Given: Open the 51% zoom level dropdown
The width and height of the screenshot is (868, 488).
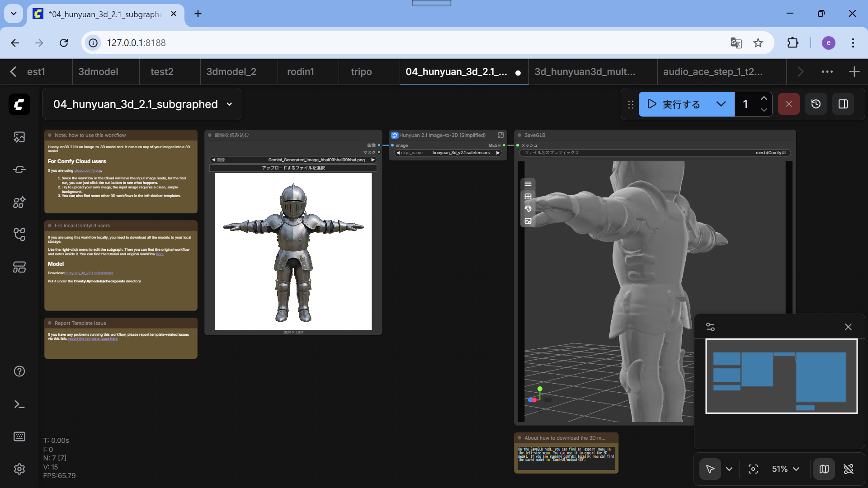Looking at the screenshot, I should pos(786,469).
